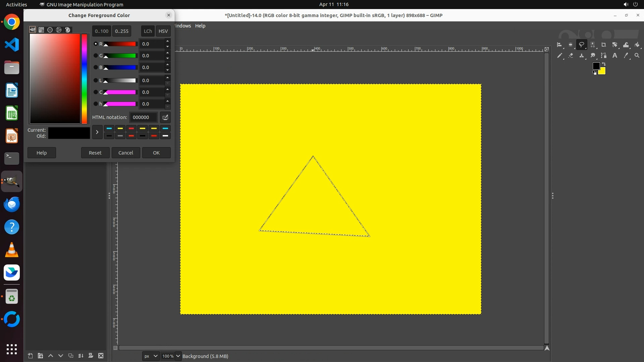
Task: Select the Crop tool
Action: click(604, 45)
